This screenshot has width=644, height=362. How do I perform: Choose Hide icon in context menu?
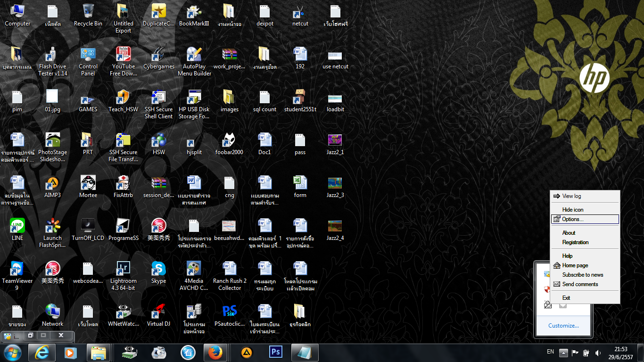pos(585,210)
